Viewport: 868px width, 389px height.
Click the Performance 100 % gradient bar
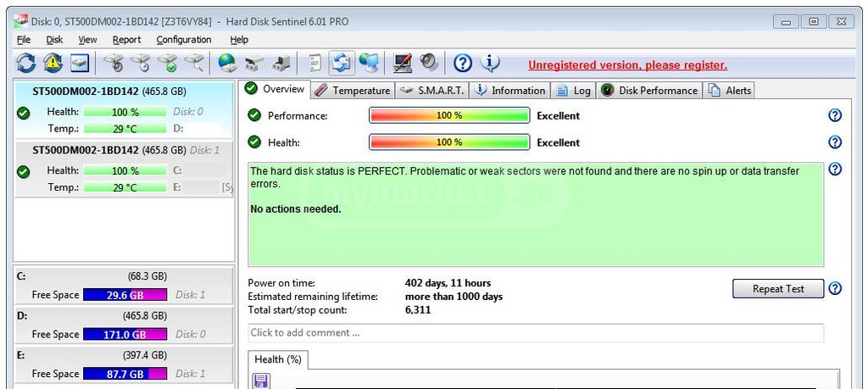(449, 115)
